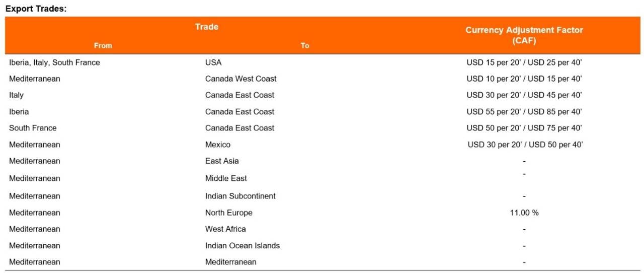Select the Trade column header
The width and height of the screenshot is (644, 273).
tap(207, 27)
